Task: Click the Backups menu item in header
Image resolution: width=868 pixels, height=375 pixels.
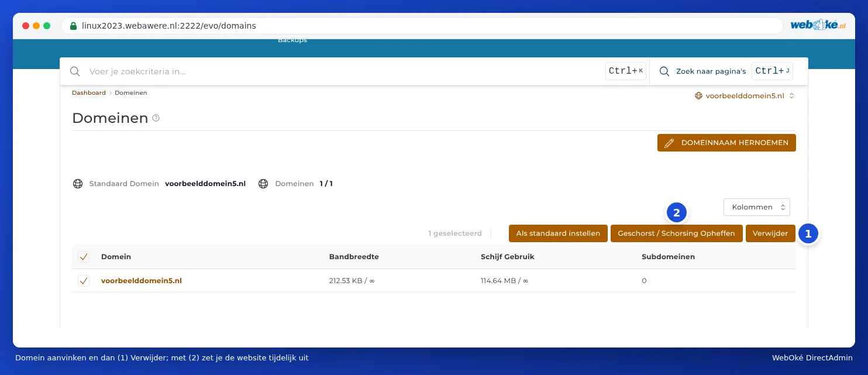Action: (292, 40)
